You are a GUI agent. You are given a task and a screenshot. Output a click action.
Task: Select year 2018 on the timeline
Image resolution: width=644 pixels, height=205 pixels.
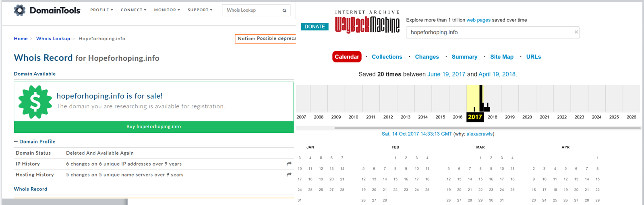point(492,117)
